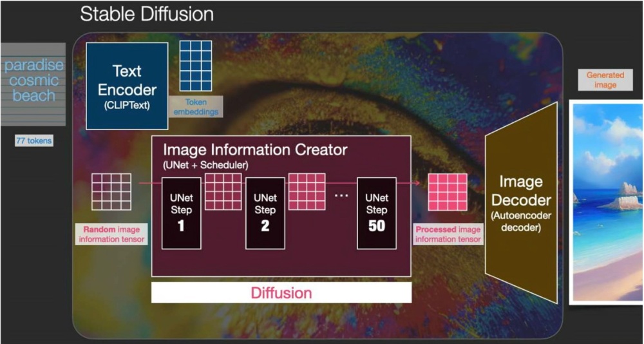Viewport: 644px width, 344px height.
Task: Click the ellipsis between UNet steps
Action: [341, 196]
